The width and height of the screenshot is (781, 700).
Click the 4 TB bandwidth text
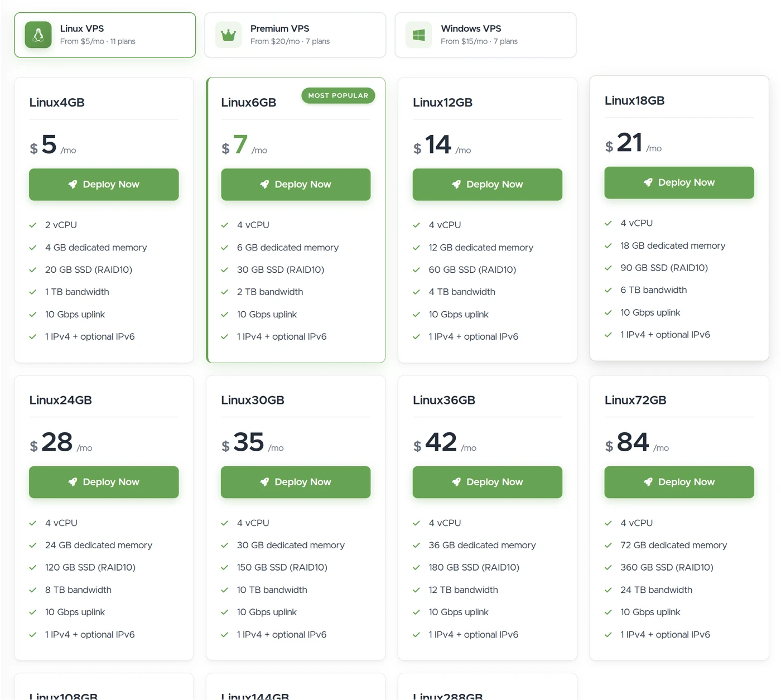coord(462,292)
